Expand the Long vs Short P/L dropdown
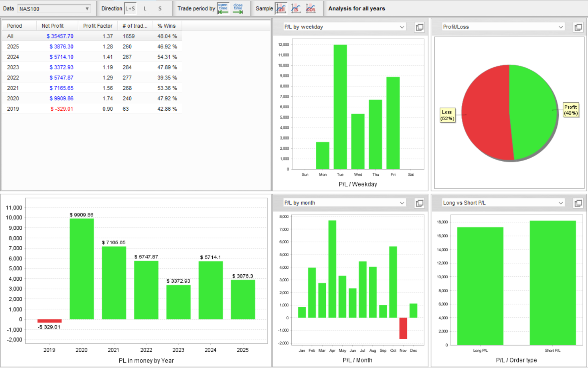Viewport: 588px width, 368px height. coord(503,203)
